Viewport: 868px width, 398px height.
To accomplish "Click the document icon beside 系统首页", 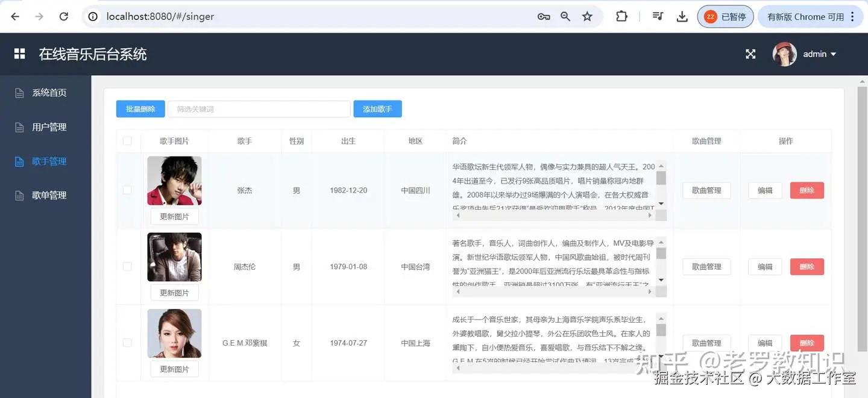I will (19, 93).
